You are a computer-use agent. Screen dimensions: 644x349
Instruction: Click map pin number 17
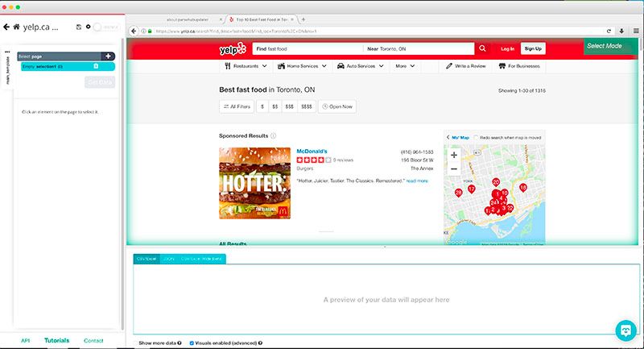coord(472,189)
